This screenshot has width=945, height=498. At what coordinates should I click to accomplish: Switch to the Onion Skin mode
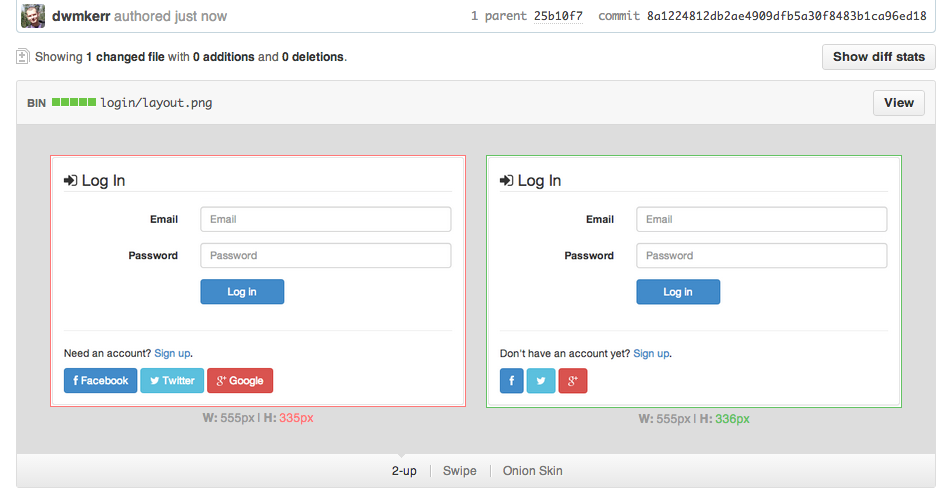point(532,471)
